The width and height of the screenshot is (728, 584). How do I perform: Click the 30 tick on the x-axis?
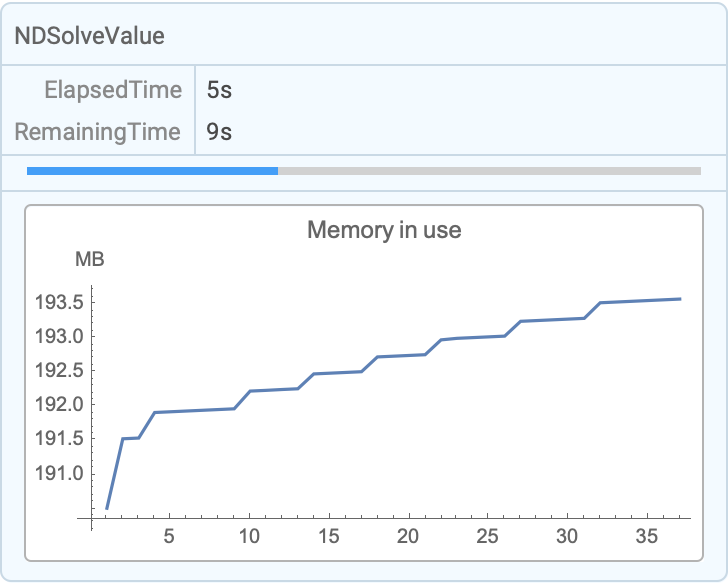(567, 537)
